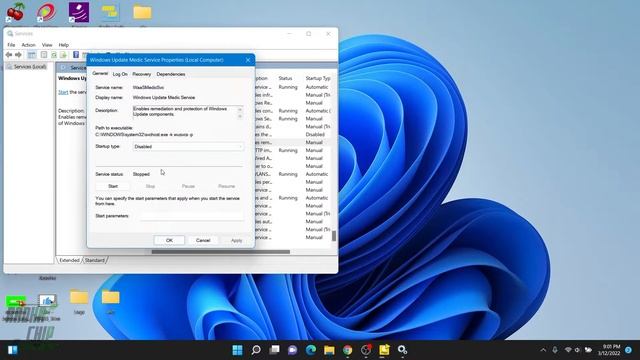Switch to the Dependencies tab
Screen dimensions: 640x360
(171, 74)
